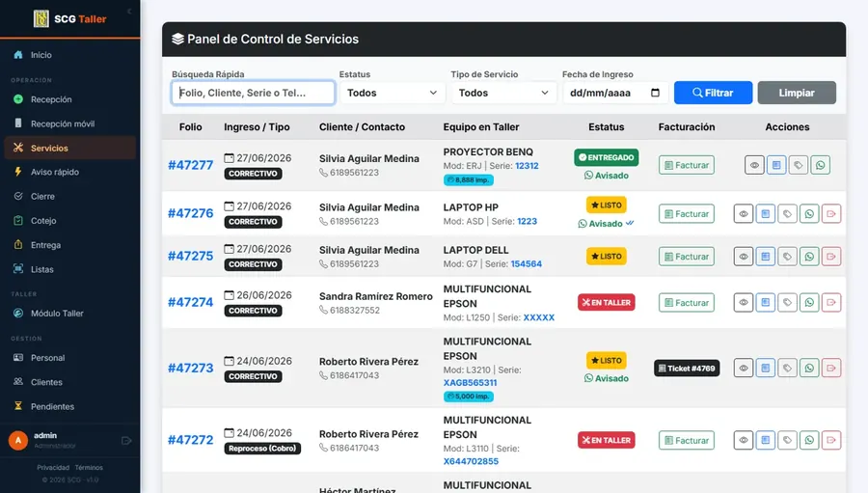The image size is (868, 493).
Task: Click Facturar for folio #47272
Action: pyautogui.click(x=687, y=440)
